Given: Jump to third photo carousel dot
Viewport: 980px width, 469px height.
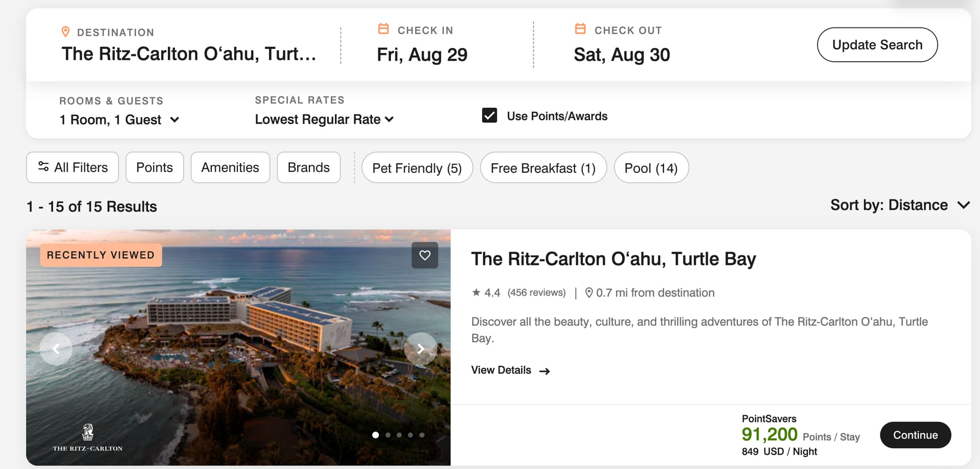Looking at the screenshot, I should point(399,435).
